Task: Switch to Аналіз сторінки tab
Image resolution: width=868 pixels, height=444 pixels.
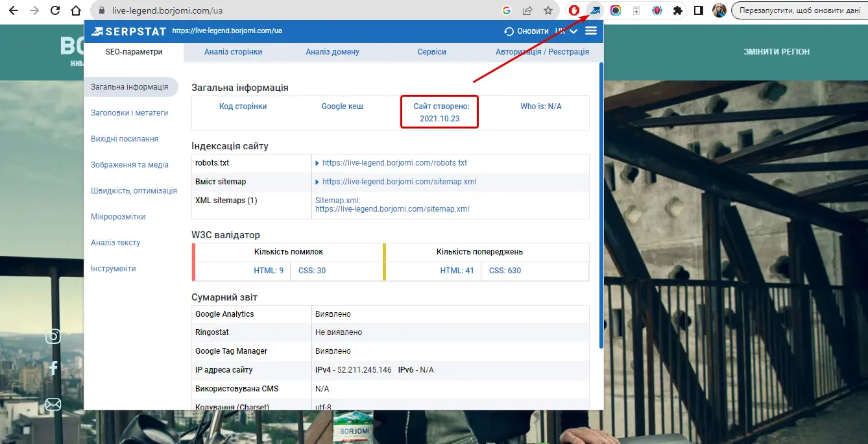Action: pyautogui.click(x=233, y=52)
